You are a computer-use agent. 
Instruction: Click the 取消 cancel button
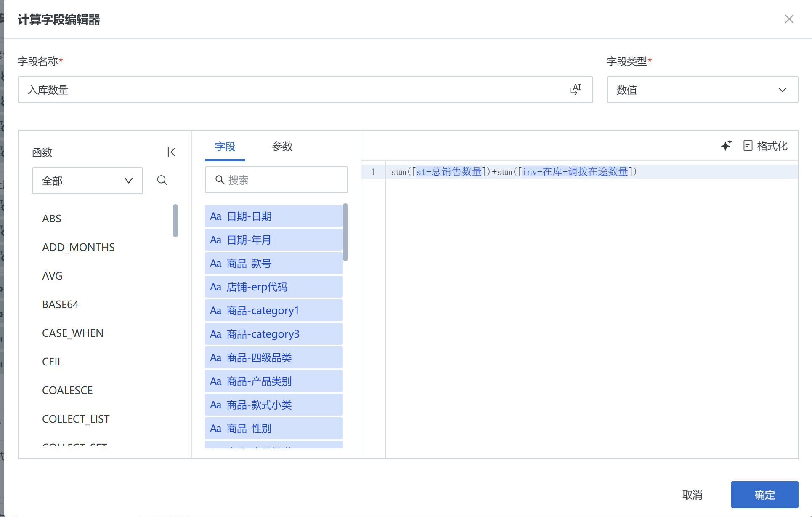point(693,495)
